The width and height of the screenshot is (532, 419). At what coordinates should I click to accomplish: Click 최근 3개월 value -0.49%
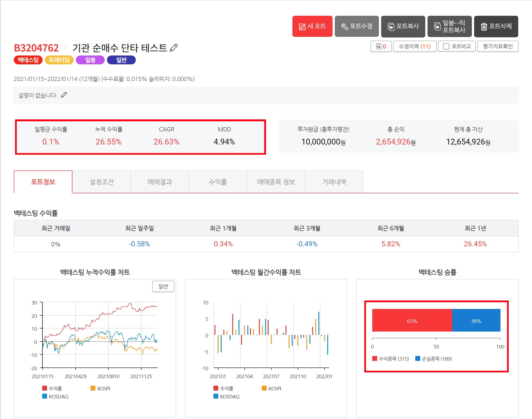click(307, 244)
